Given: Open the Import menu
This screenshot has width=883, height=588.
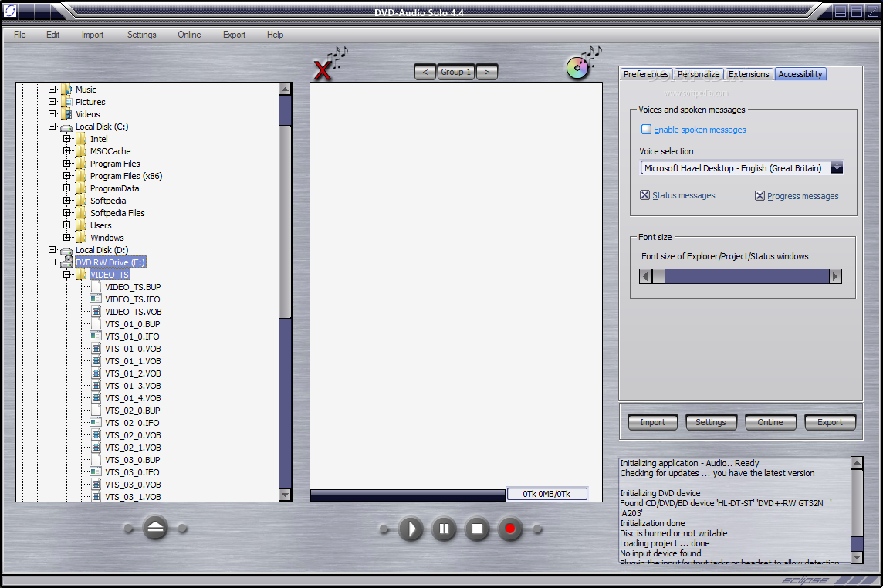Looking at the screenshot, I should [x=93, y=35].
